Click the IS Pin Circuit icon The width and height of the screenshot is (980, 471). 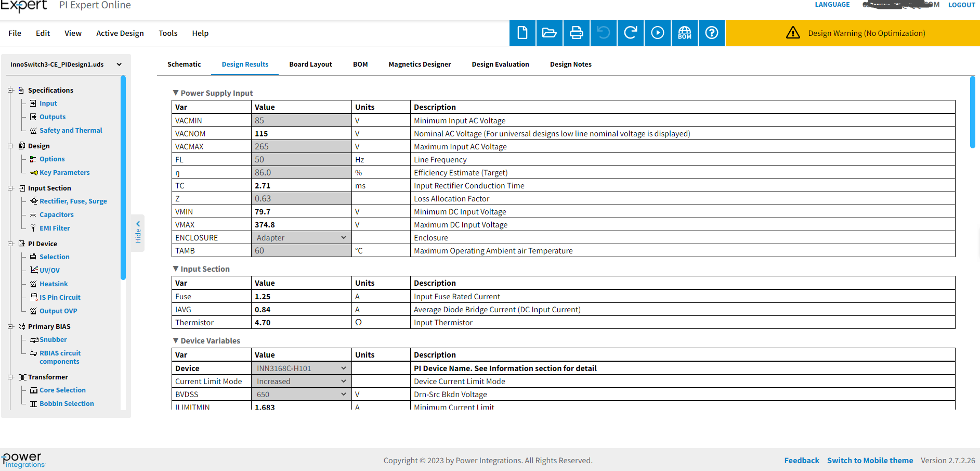34,297
